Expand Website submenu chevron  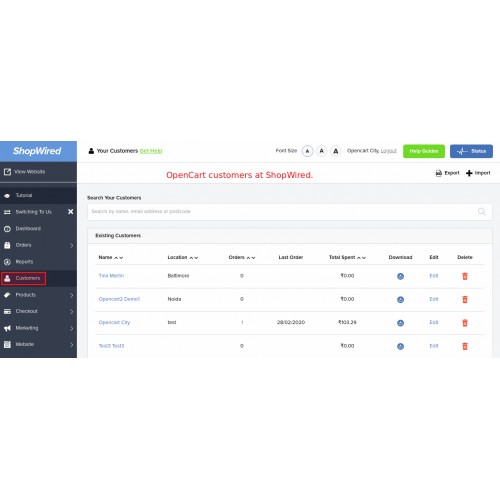[x=71, y=345]
